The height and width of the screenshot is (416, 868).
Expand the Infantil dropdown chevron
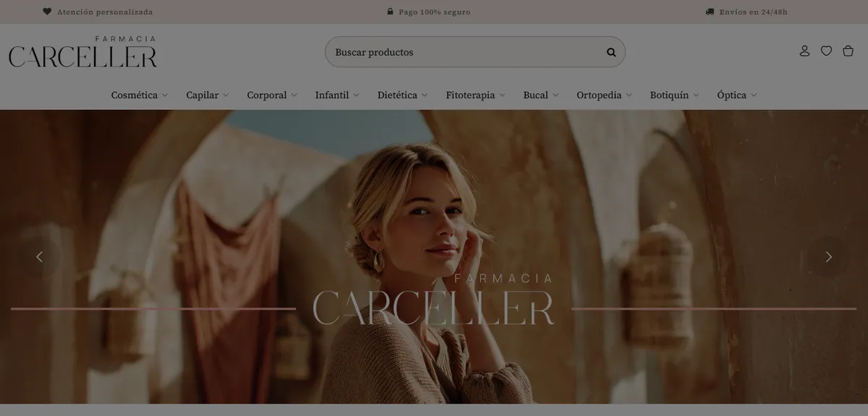(x=356, y=95)
